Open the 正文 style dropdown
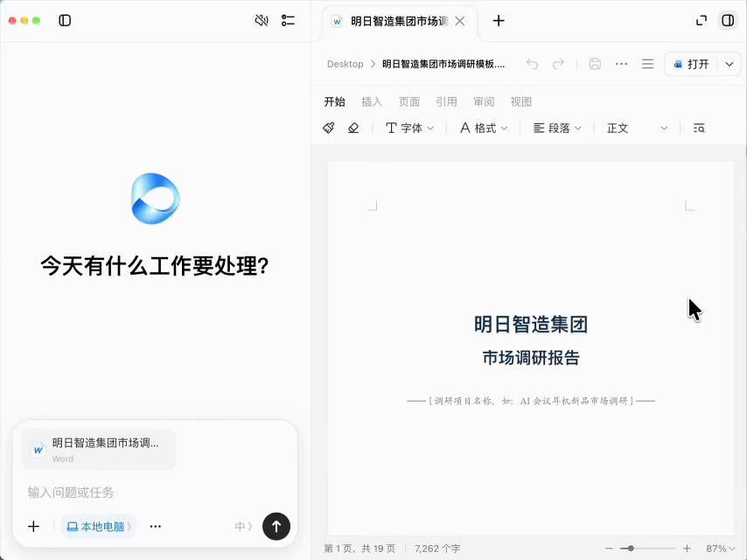The image size is (747, 560). tap(637, 128)
